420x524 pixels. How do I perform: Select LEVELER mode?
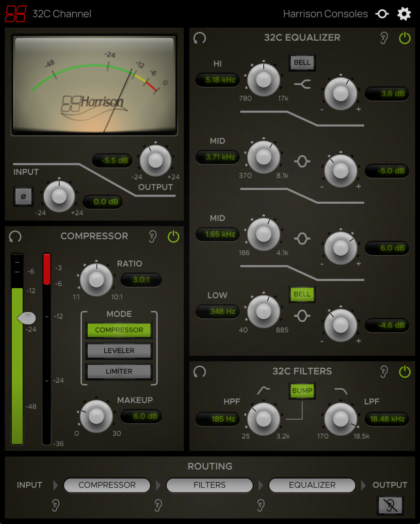pos(119,351)
